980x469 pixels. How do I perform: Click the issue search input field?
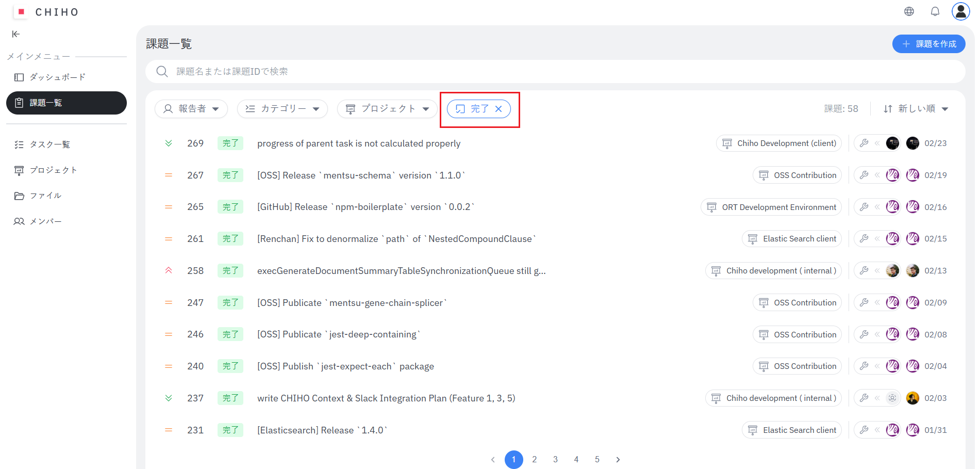pos(516,71)
